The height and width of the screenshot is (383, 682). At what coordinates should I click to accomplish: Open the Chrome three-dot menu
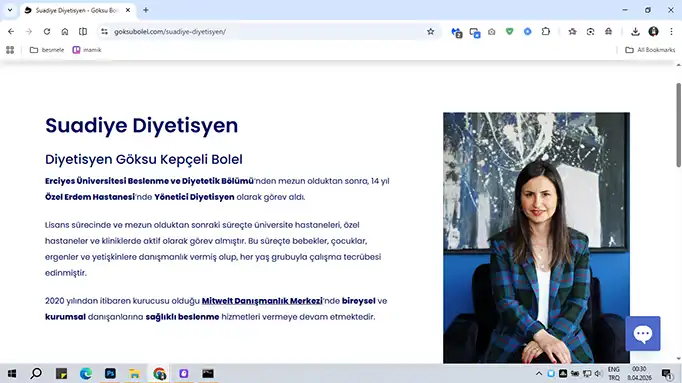click(671, 31)
